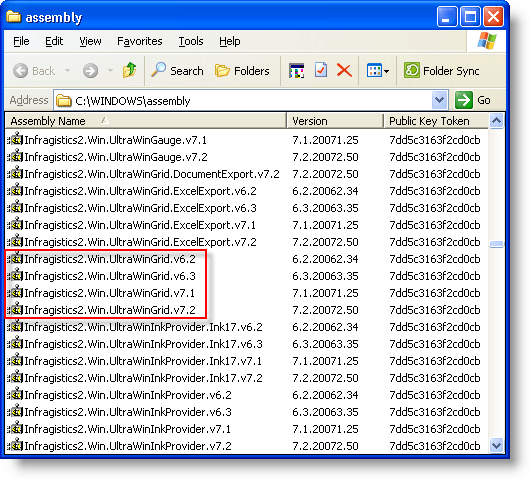Click icon of Infragistics2.Win.UltraWinGrid.v7.2 row

(x=15, y=309)
